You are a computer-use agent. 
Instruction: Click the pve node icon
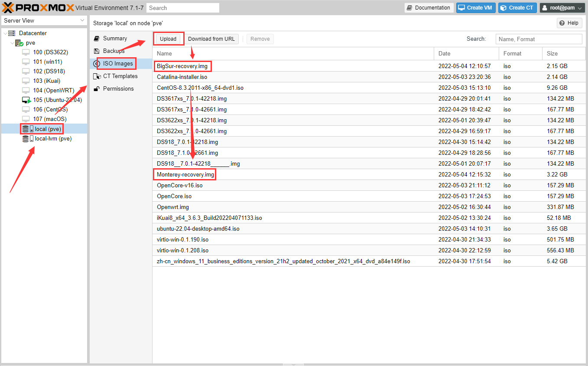pyautogui.click(x=19, y=43)
